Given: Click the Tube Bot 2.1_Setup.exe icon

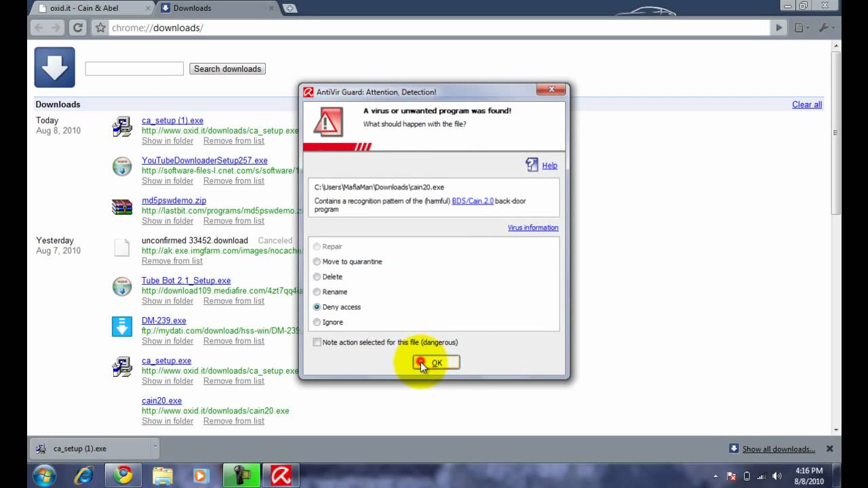Looking at the screenshot, I should (x=122, y=287).
